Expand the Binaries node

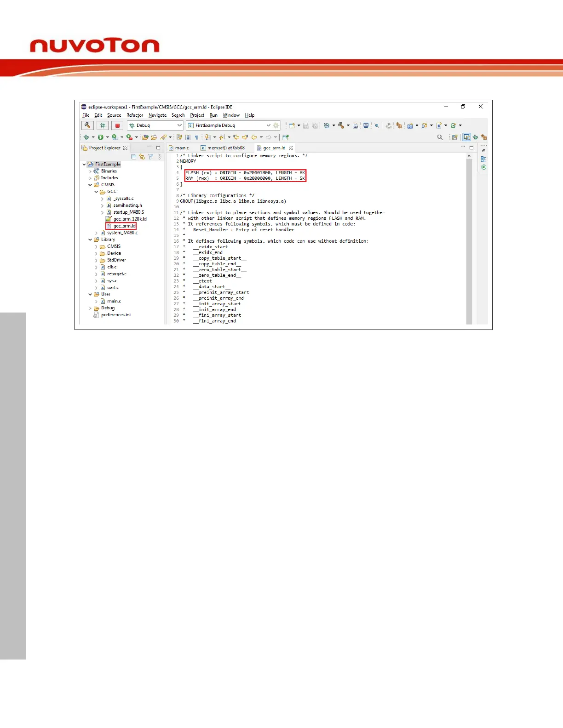pyautogui.click(x=90, y=171)
